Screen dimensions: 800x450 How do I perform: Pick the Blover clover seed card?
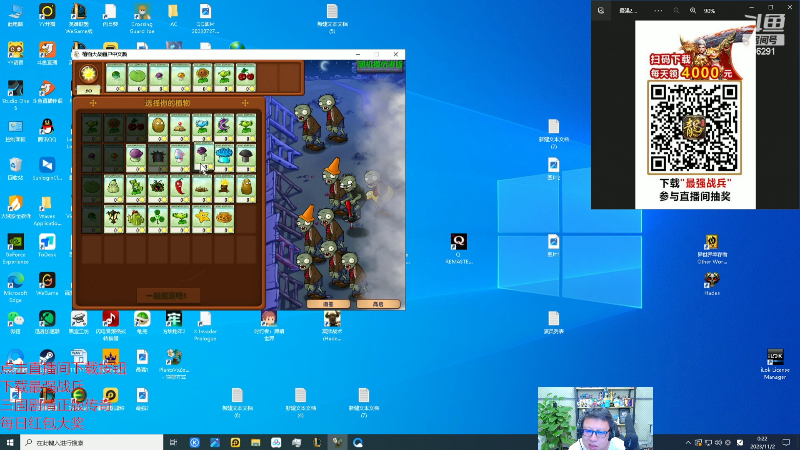[x=158, y=220]
